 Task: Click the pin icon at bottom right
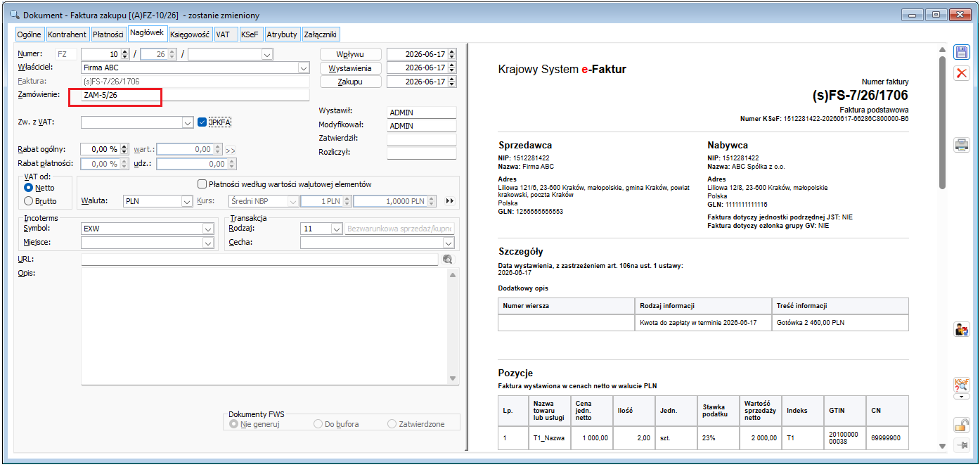[x=961, y=445]
